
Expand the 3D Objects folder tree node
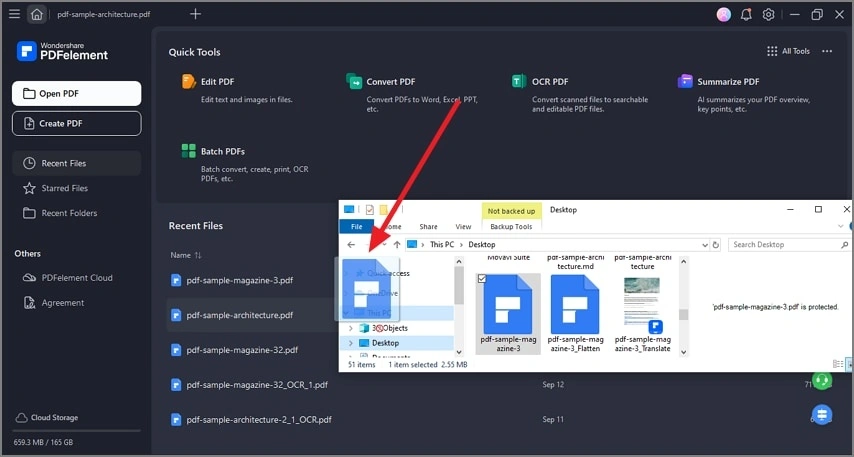click(x=350, y=328)
